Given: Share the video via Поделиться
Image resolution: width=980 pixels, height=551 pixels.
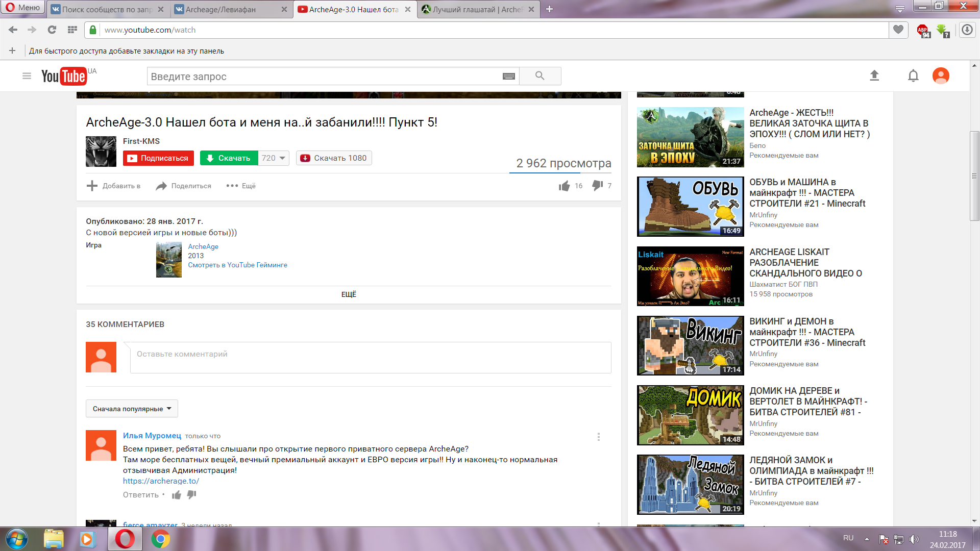Looking at the screenshot, I should coord(183,186).
